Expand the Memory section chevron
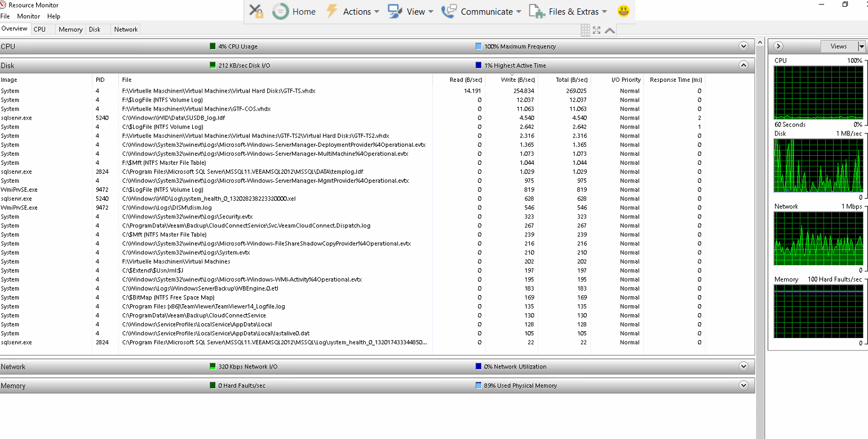 click(x=743, y=385)
